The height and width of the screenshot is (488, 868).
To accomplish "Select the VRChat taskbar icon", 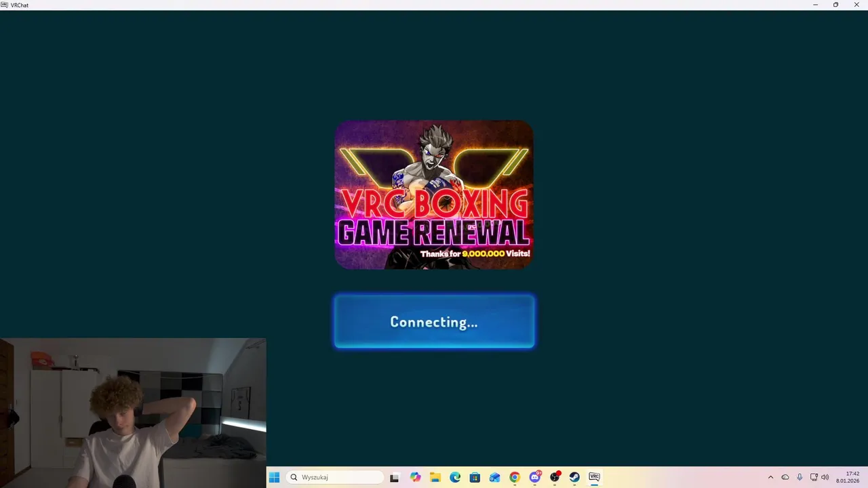I will coord(595,477).
